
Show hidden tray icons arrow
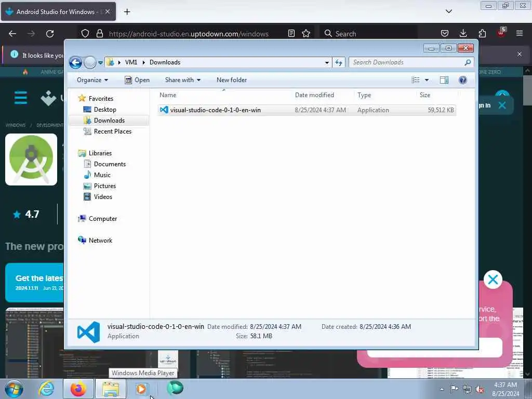[x=442, y=390]
